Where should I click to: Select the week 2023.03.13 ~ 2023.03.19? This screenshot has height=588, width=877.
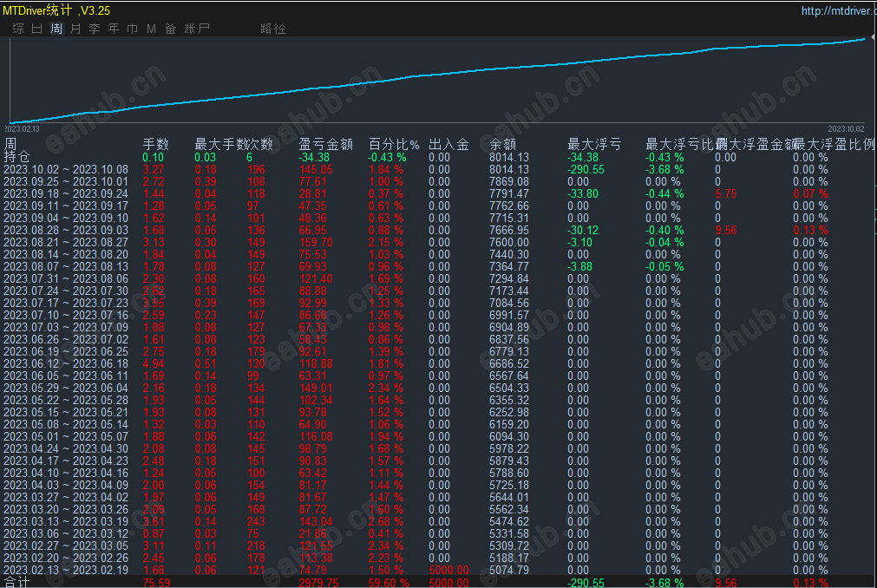(66, 521)
